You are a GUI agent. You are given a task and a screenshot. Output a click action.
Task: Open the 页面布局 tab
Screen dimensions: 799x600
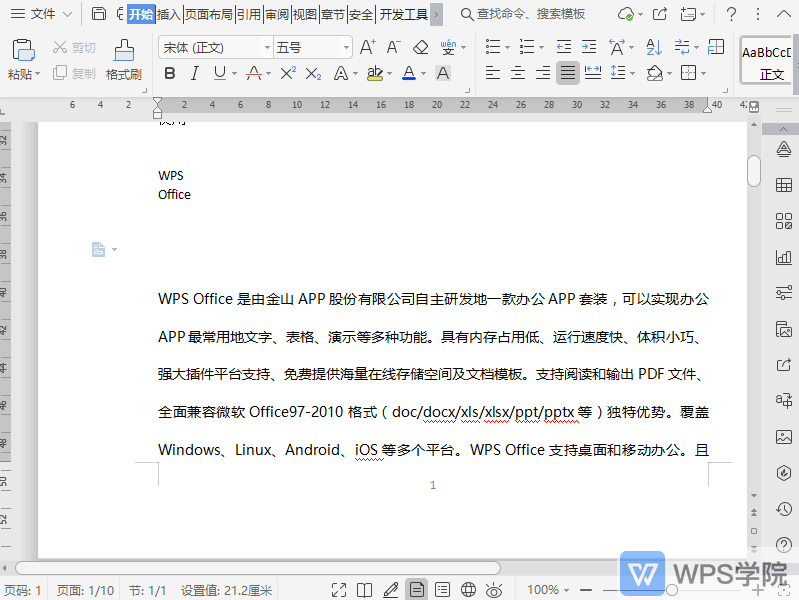tap(209, 14)
